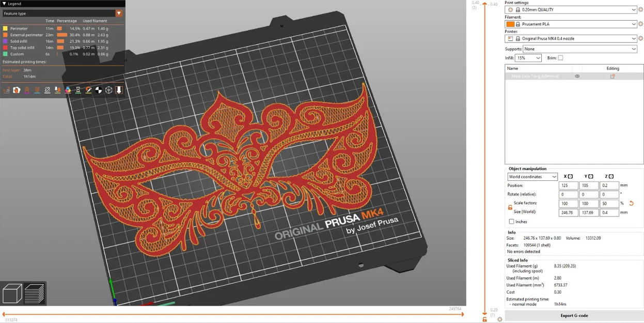Toggle Travel moves visibility in legend toolbar

pos(7,90)
